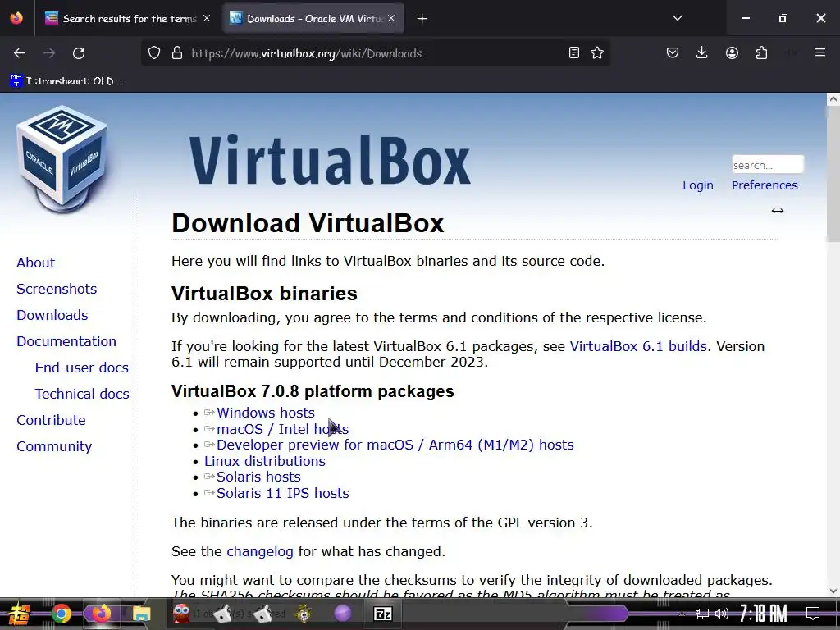Open File Explorer from the taskbar

click(x=141, y=614)
